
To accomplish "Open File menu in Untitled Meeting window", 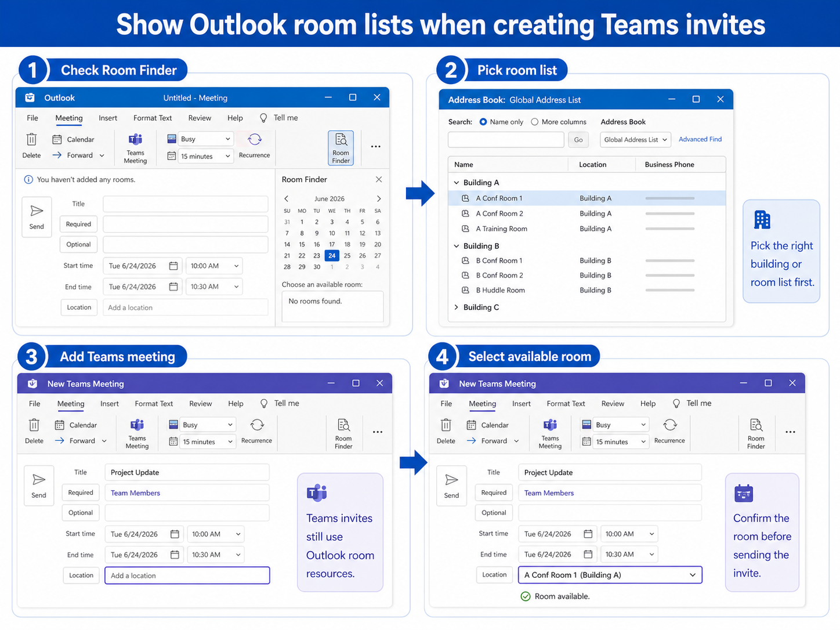I will point(32,118).
